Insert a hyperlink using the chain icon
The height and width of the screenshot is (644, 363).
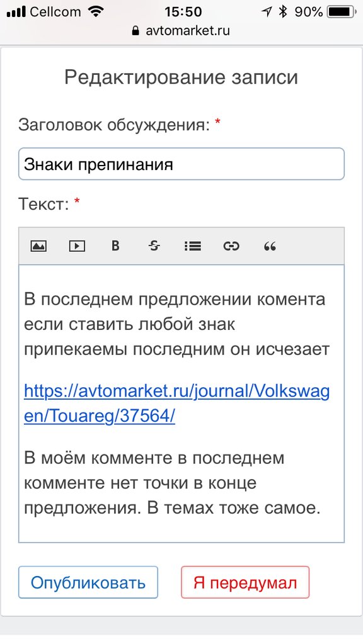(x=231, y=246)
